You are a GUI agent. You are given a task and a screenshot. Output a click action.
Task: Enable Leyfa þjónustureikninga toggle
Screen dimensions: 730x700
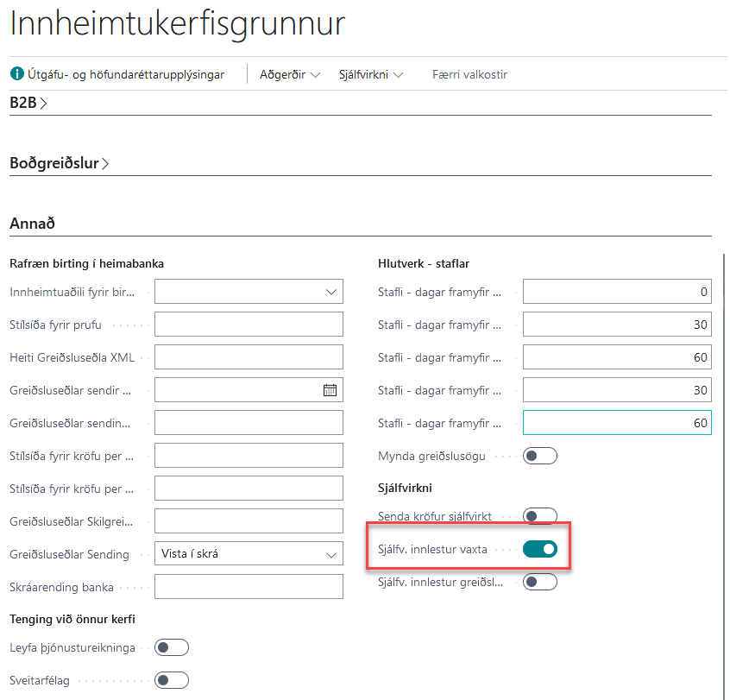[x=171, y=647]
